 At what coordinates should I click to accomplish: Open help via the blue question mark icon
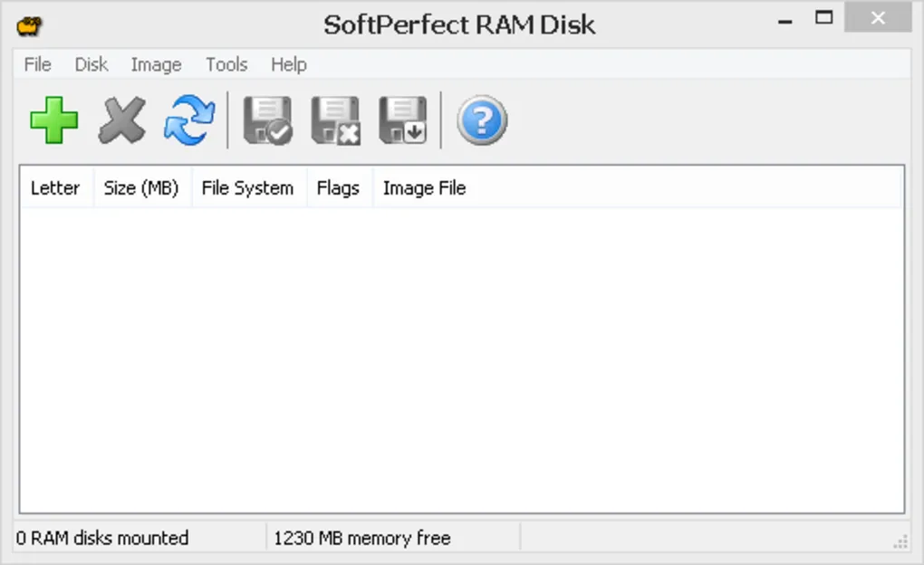482,120
